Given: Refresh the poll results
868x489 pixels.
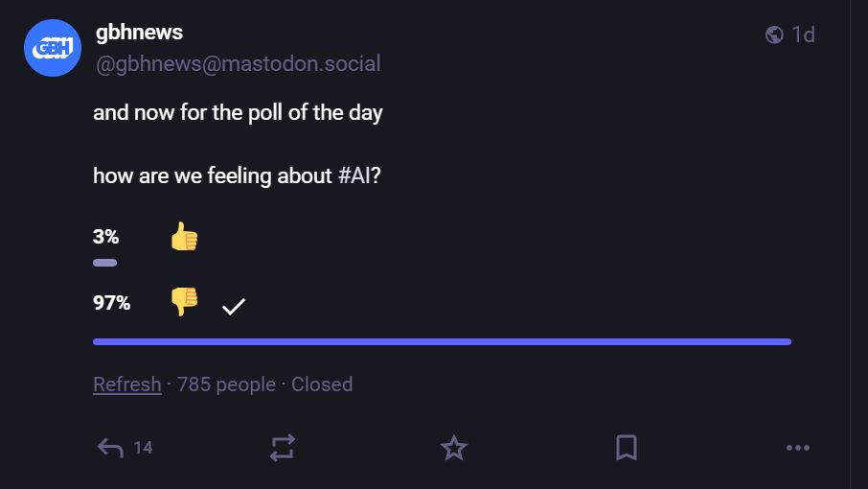Looking at the screenshot, I should click(126, 384).
